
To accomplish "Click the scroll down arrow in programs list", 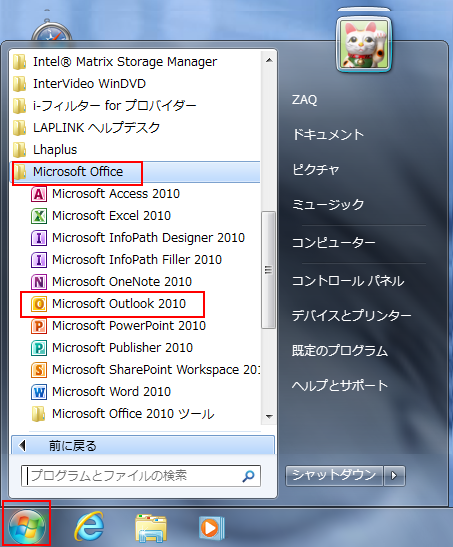I will [x=269, y=417].
